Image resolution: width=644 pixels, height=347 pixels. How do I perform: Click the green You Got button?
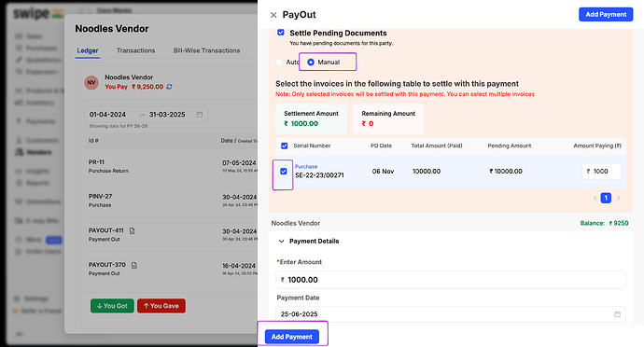(112, 306)
